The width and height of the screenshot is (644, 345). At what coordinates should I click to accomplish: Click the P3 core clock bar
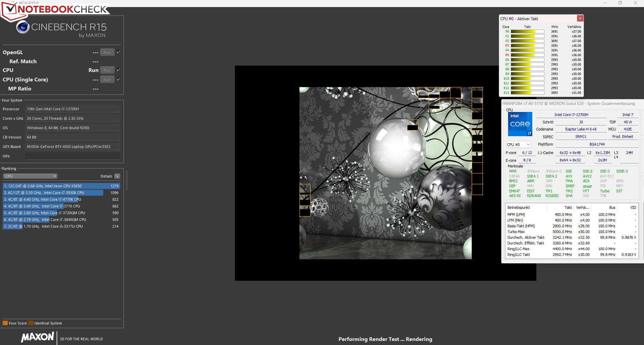(528, 46)
